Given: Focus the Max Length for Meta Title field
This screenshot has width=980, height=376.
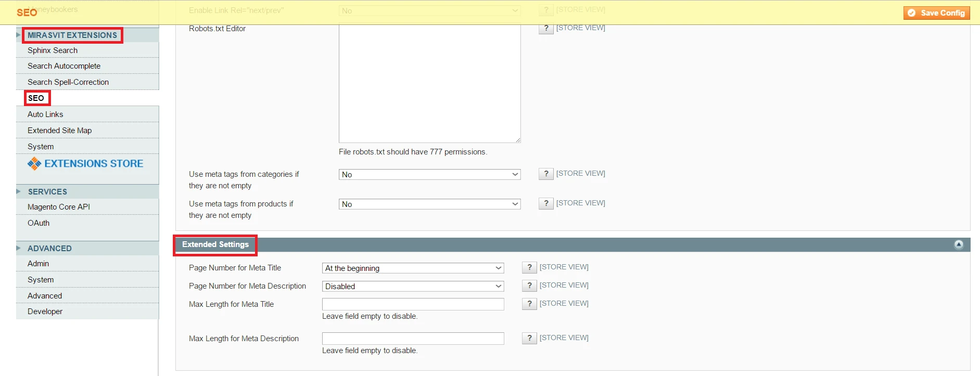Looking at the screenshot, I should click(x=413, y=304).
